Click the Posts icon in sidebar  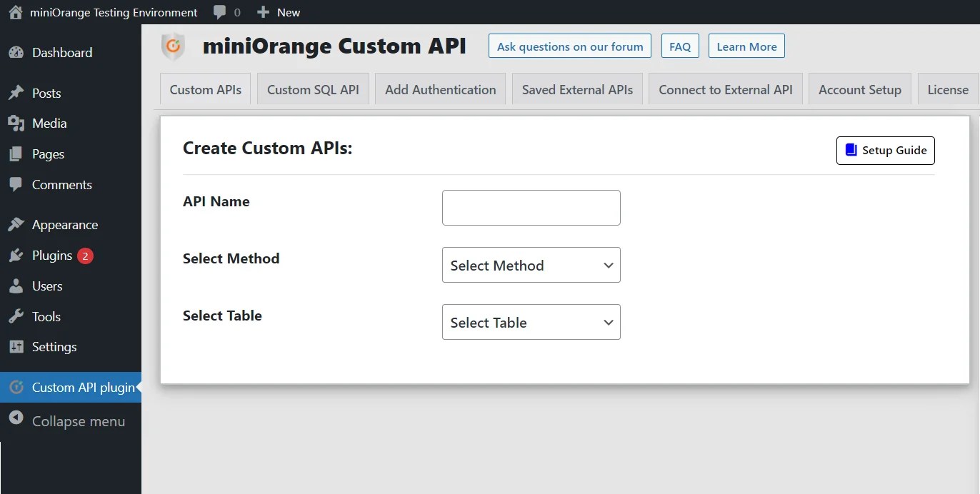(16, 93)
